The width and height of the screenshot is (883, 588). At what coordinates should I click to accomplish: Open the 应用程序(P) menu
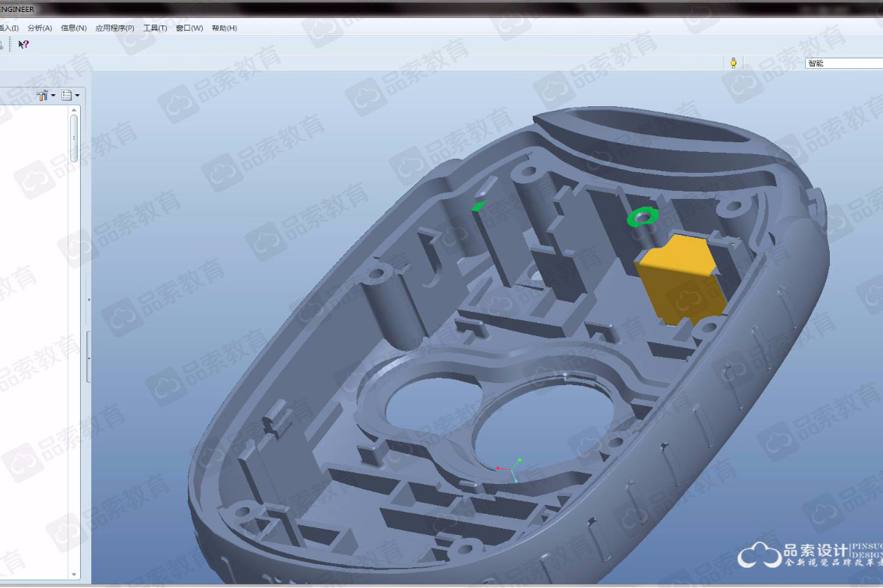(115, 28)
